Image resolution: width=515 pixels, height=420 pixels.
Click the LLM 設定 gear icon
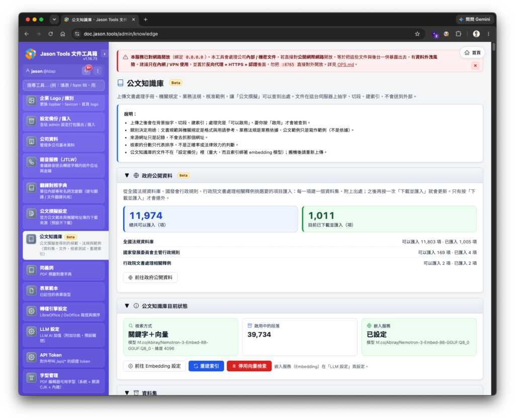coord(31,332)
